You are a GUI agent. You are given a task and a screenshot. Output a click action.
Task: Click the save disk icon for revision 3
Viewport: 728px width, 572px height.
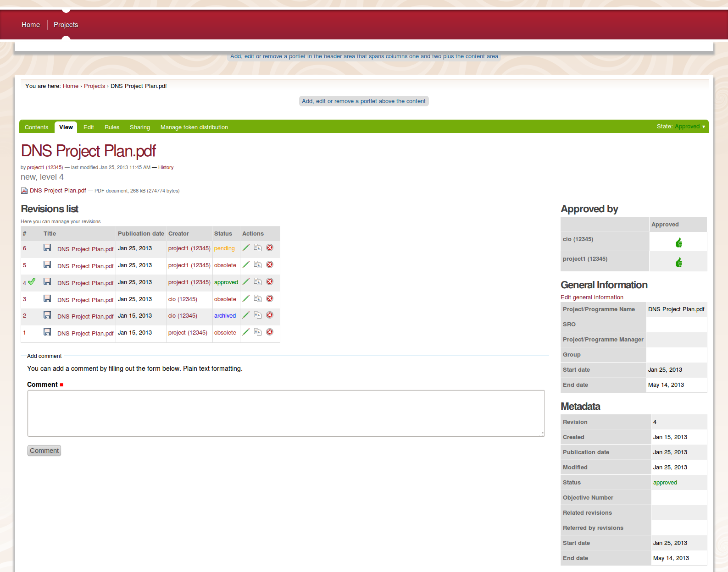47,298
